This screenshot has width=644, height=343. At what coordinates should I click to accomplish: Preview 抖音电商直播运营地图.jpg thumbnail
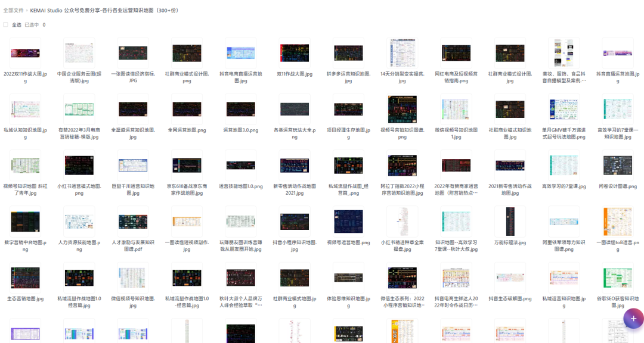241,53
